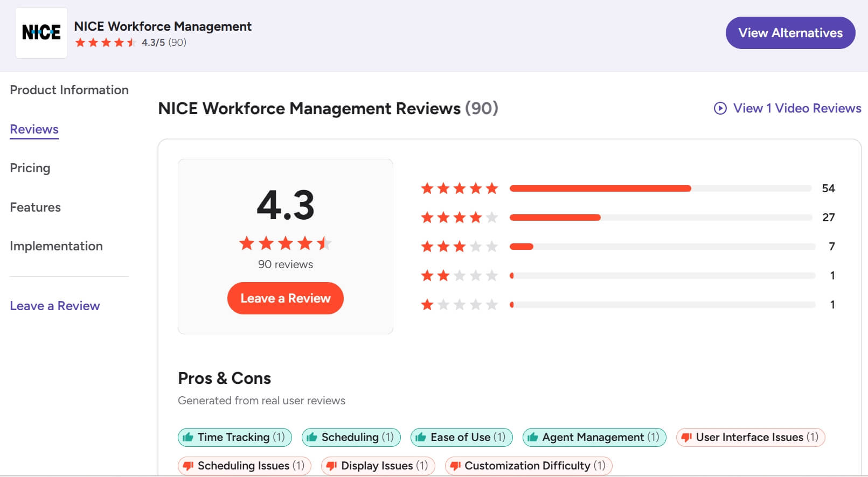Click the thumbs-up icon on Time Tracking
Image resolution: width=868 pixels, height=477 pixels.
click(188, 437)
